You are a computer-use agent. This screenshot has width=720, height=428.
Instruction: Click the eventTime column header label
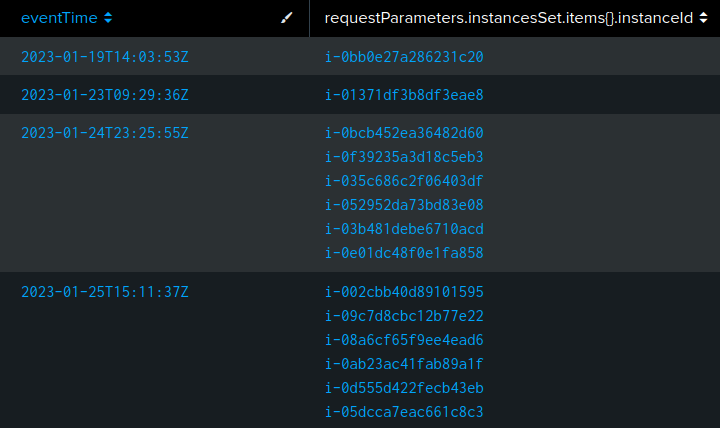click(x=59, y=18)
